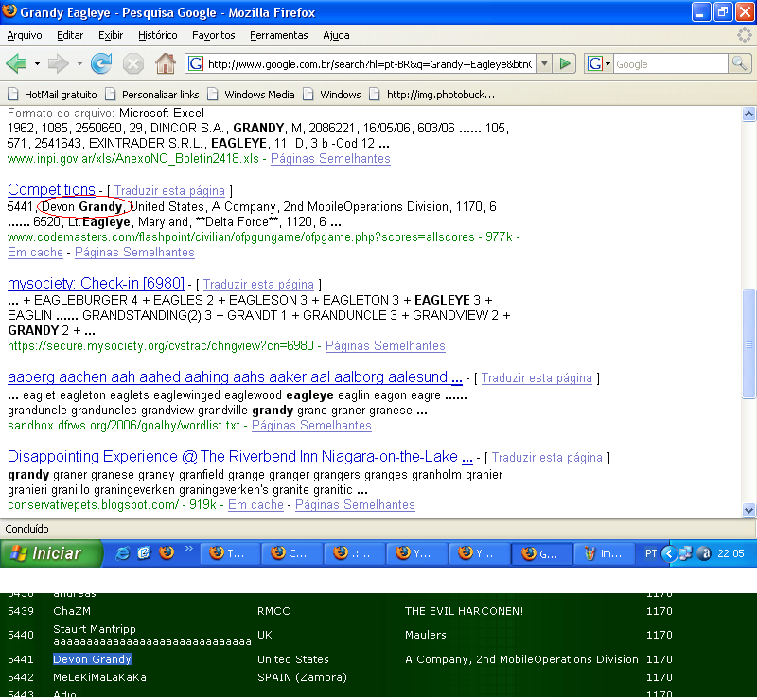
Task: Click the Stop loading icon
Action: 132,63
